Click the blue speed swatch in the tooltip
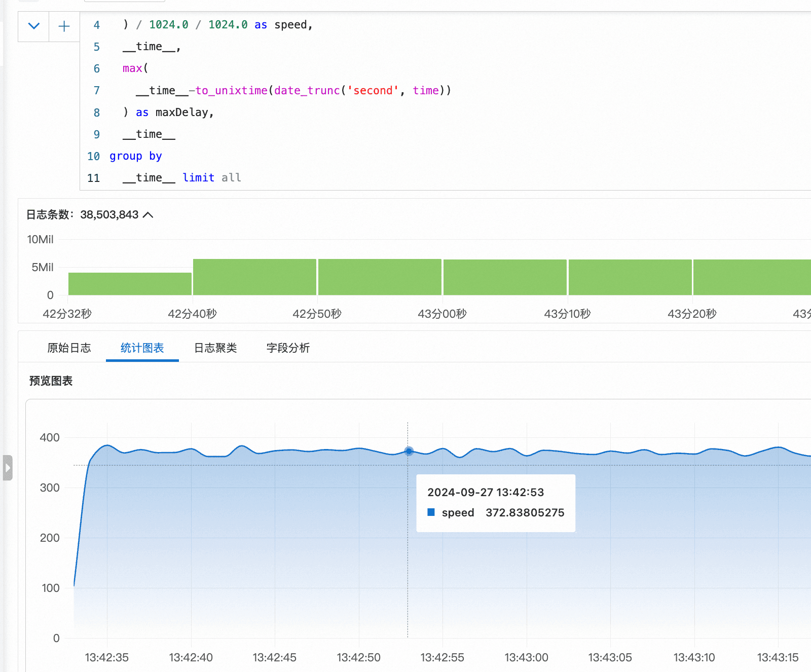 pyautogui.click(x=431, y=512)
